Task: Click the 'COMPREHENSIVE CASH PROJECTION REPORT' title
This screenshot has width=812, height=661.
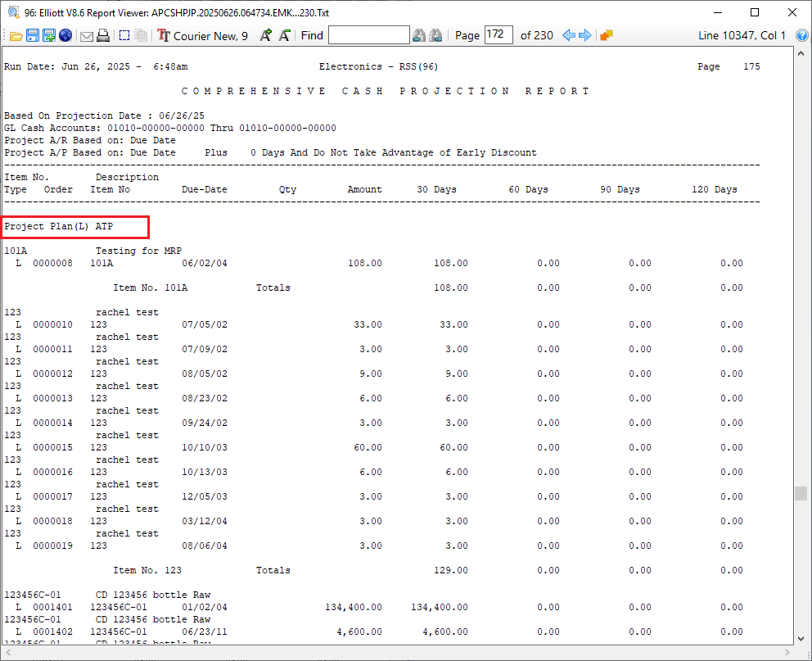Action: click(x=386, y=91)
